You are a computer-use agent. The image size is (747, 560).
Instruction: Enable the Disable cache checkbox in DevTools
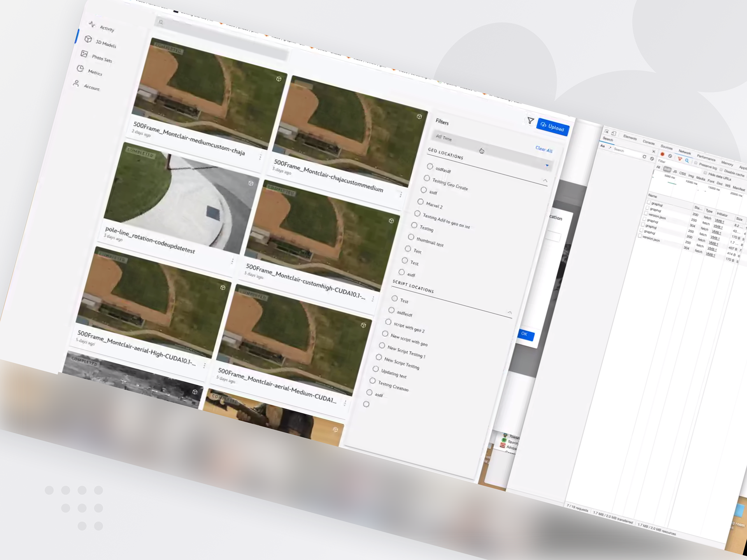tap(721, 170)
